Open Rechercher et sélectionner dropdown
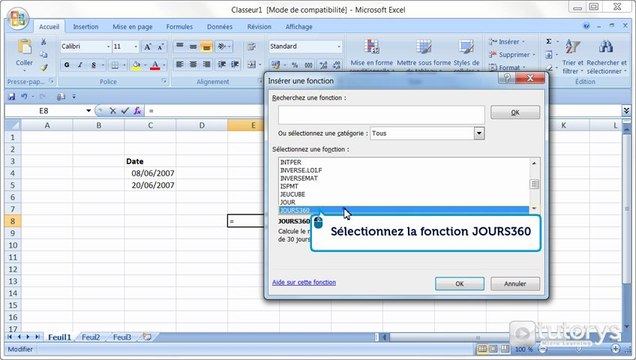The image size is (636, 360). (606, 57)
